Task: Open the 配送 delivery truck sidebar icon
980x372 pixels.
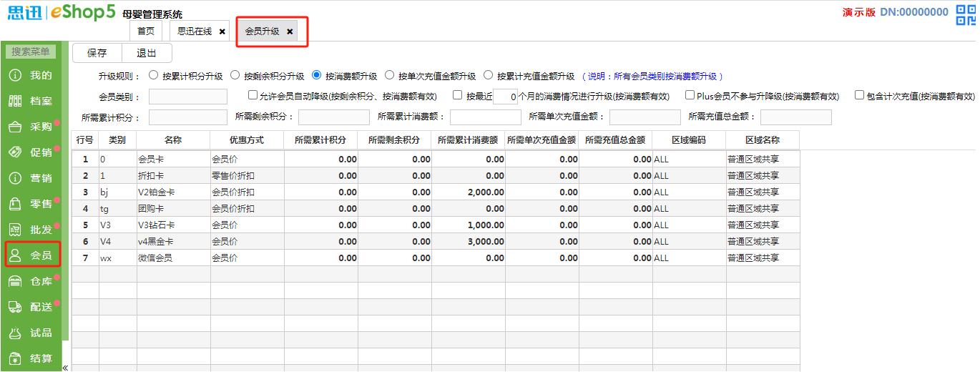Action: [x=15, y=307]
